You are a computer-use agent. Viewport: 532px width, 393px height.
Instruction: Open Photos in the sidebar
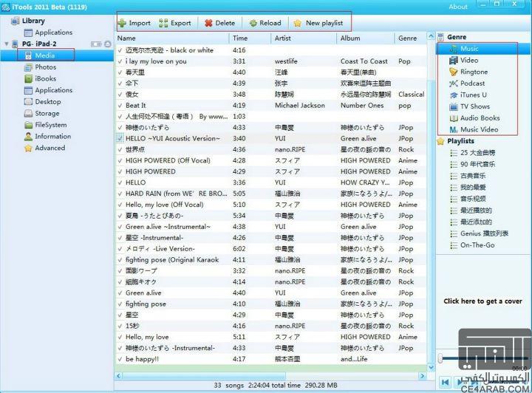[x=41, y=67]
